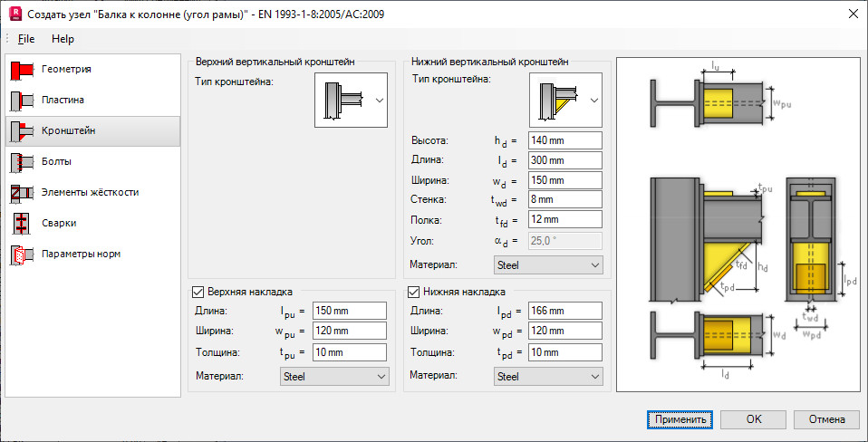Click 'Нижний вертикальный кронштейн' group title
The height and width of the screenshot is (442, 868).
[x=490, y=62]
